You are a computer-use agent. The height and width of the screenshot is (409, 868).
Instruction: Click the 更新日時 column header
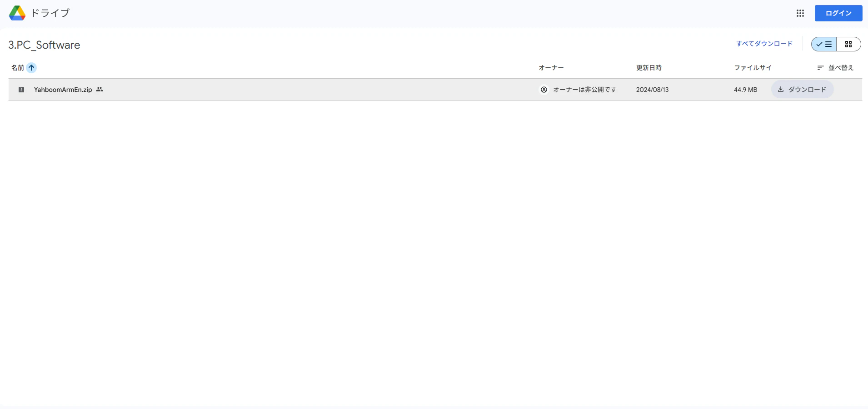[x=649, y=68]
